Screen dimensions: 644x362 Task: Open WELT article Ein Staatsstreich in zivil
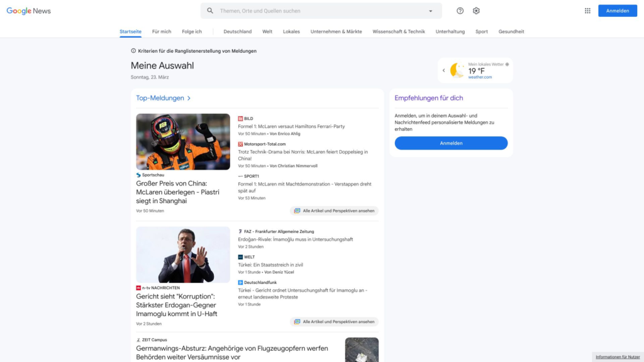pos(270,265)
